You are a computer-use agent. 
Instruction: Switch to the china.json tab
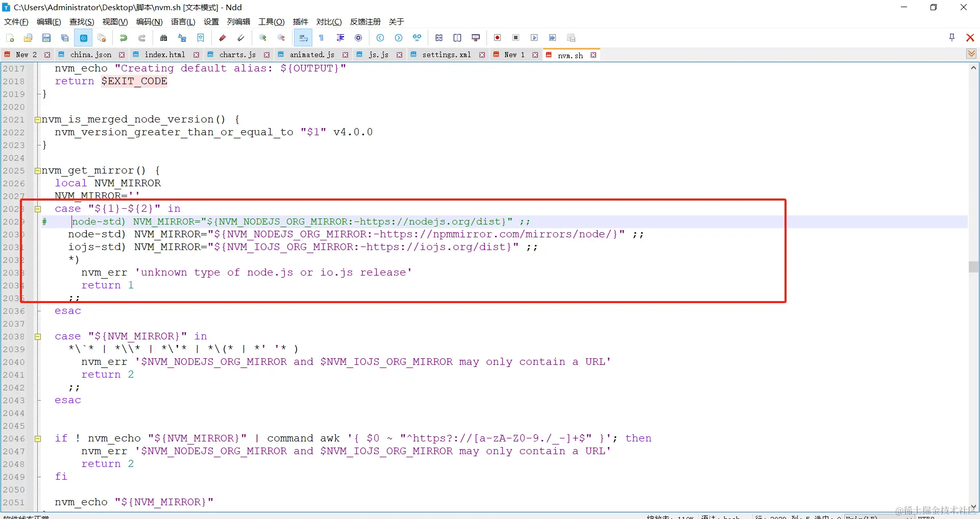pyautogui.click(x=91, y=55)
